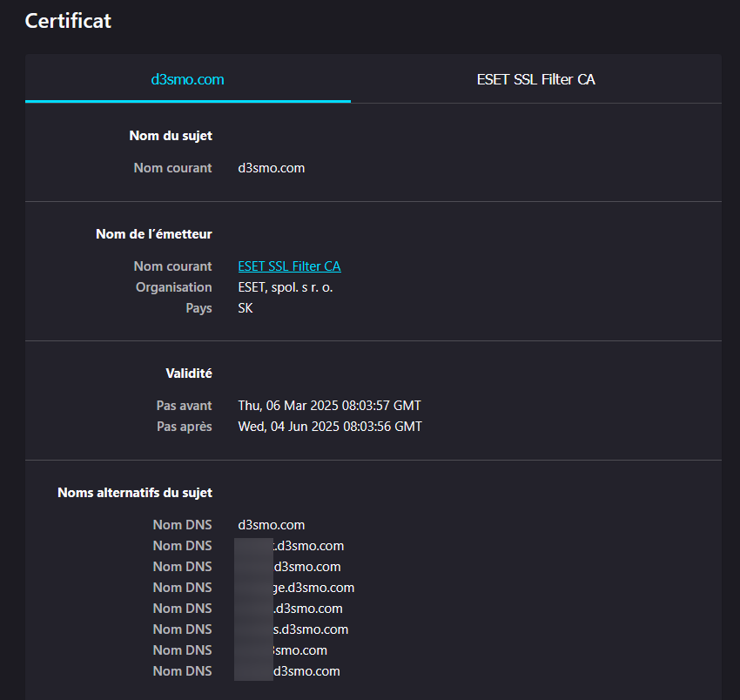Select the SK country value
Screen dimensions: 740x700
click(x=246, y=308)
